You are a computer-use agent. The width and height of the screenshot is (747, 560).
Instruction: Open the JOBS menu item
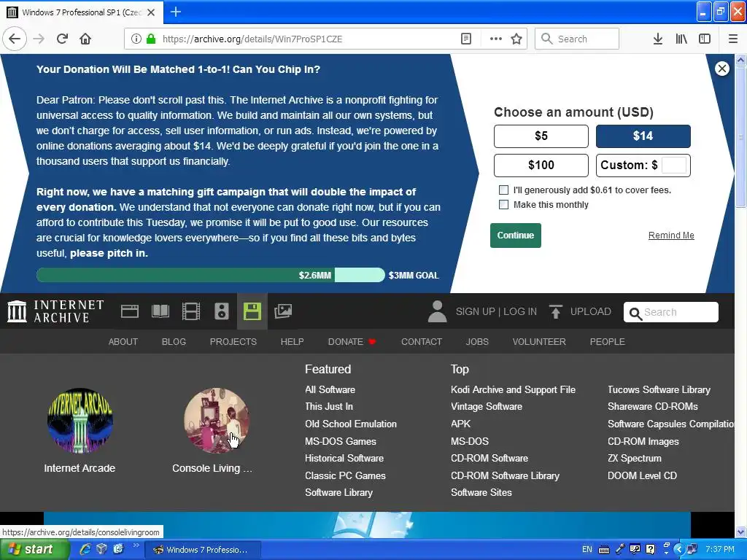pos(477,342)
